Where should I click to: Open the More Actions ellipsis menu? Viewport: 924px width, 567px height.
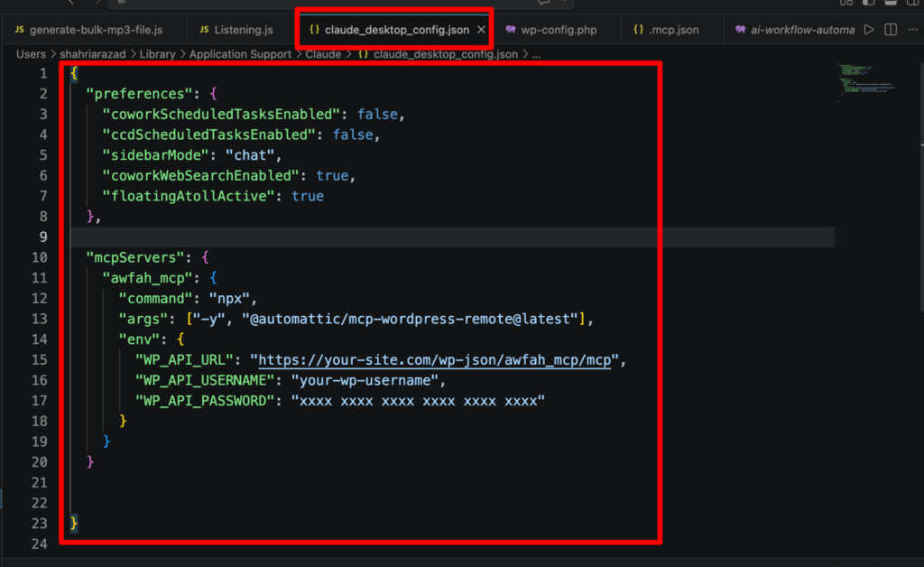coord(912,30)
